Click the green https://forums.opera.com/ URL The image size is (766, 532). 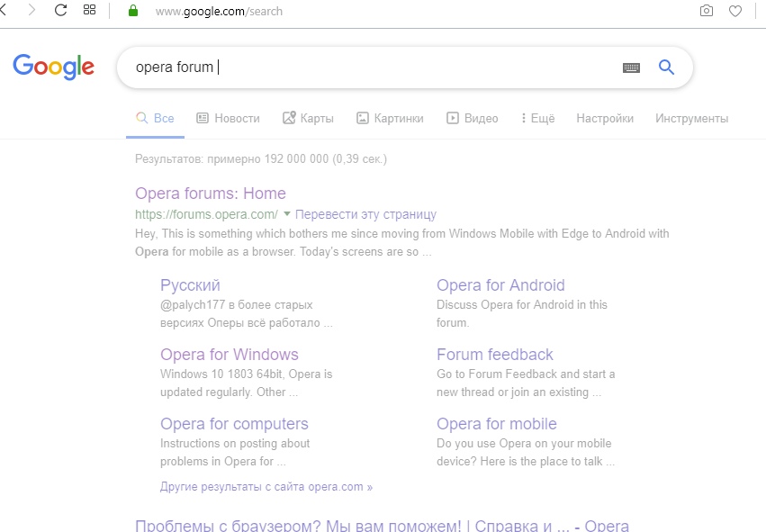207,214
